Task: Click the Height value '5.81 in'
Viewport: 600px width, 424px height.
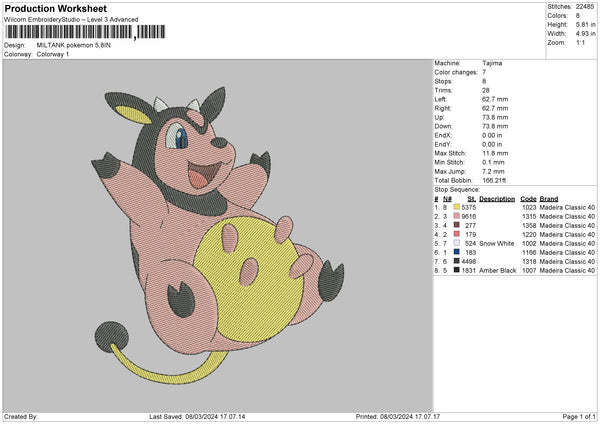Action: (x=585, y=24)
